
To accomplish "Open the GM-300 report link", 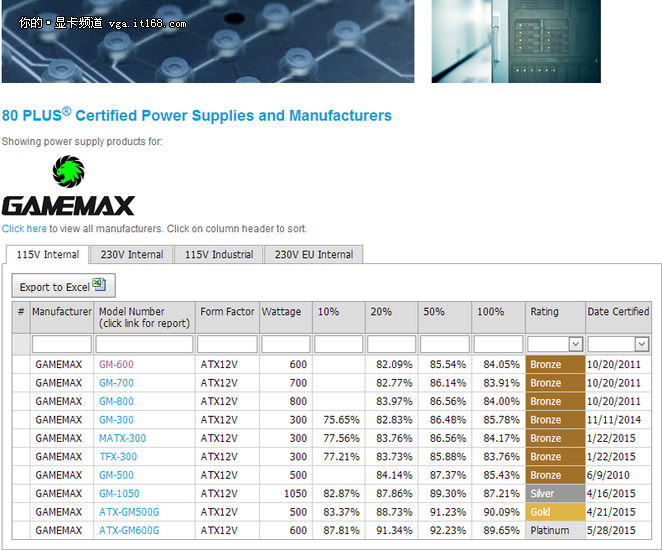I will (x=116, y=420).
